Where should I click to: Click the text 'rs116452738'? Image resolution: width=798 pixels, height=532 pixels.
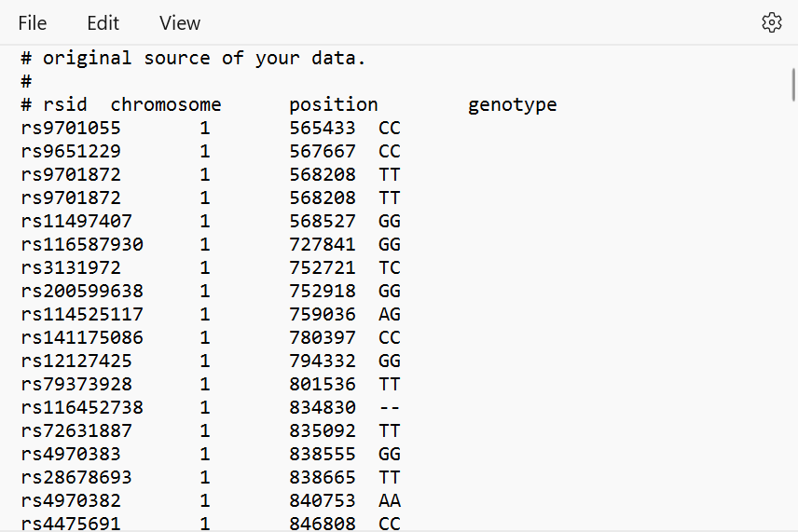pos(82,408)
